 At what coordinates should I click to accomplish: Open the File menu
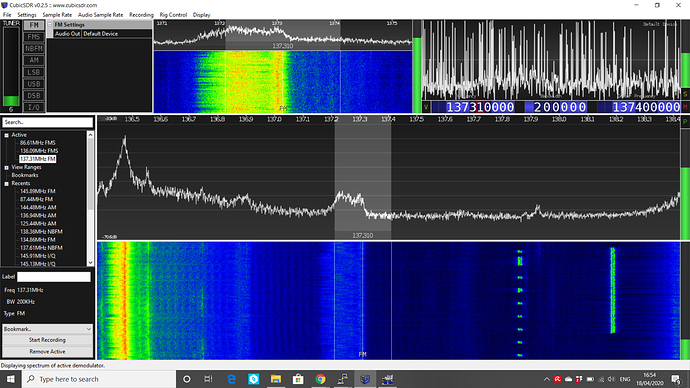[7, 15]
